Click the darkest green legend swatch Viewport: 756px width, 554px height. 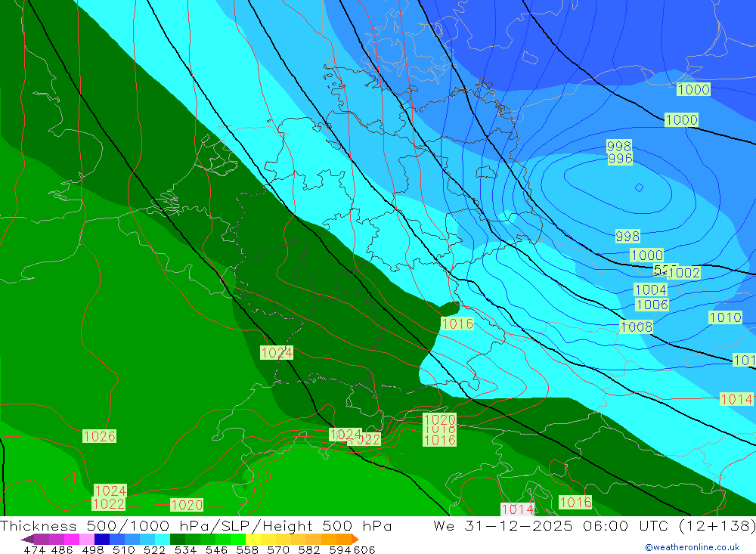(178, 539)
